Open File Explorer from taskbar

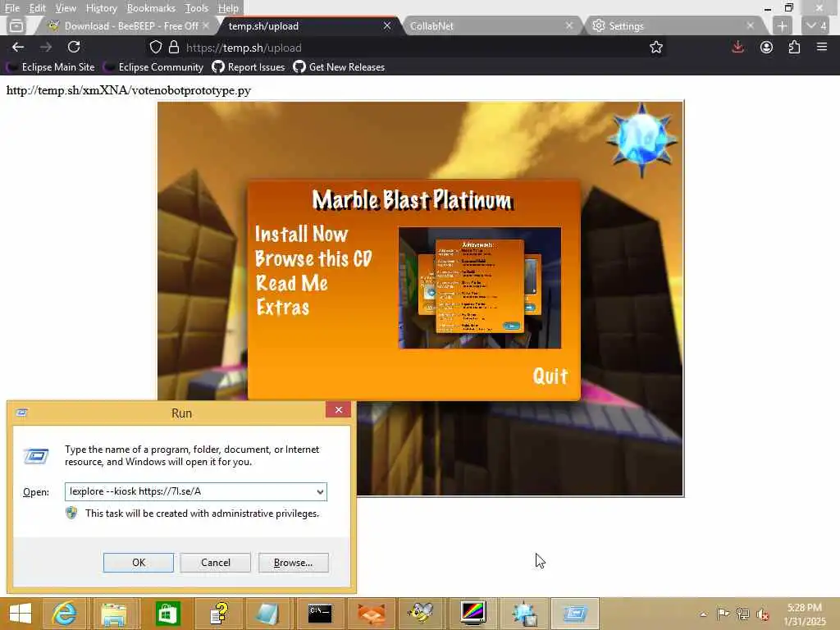[x=113, y=614]
